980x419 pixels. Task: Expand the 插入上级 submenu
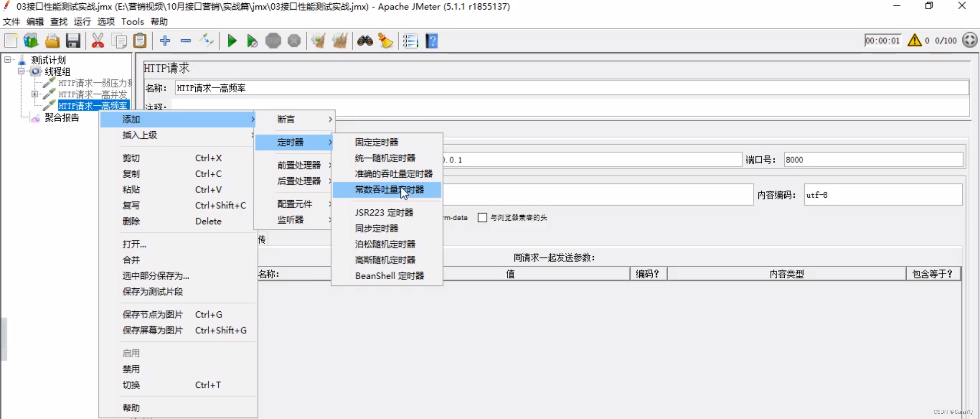click(x=178, y=135)
